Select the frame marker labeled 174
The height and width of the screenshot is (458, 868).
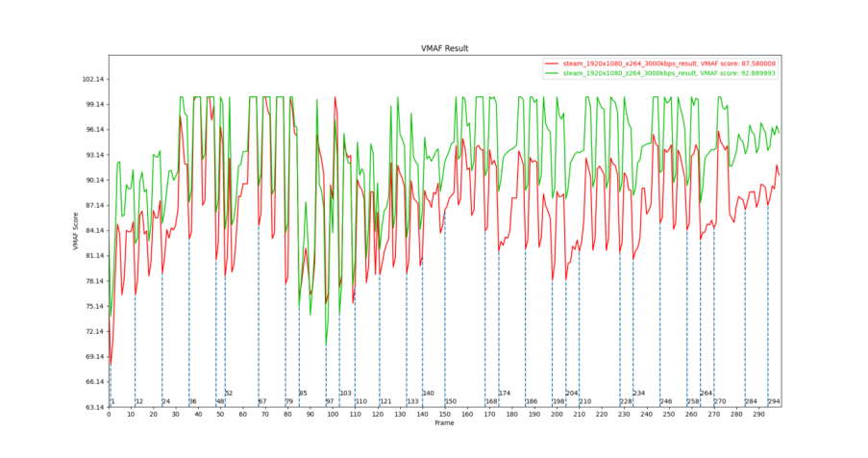(504, 393)
